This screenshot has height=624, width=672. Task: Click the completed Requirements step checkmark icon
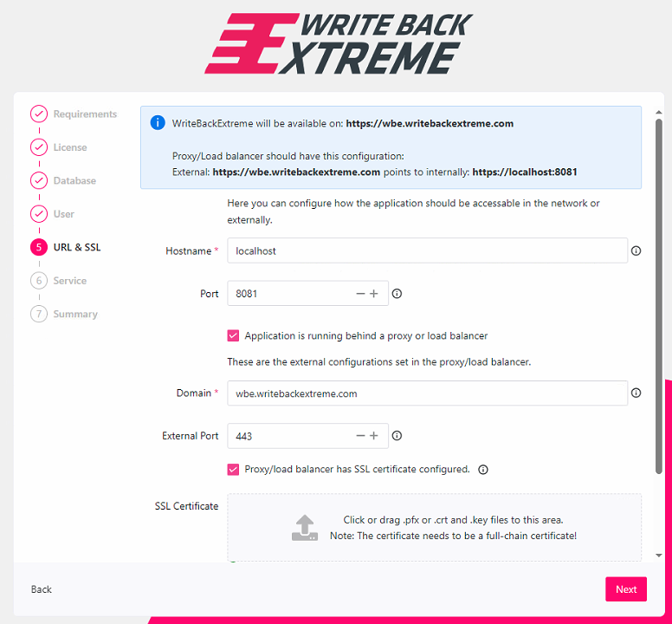[x=38, y=114]
